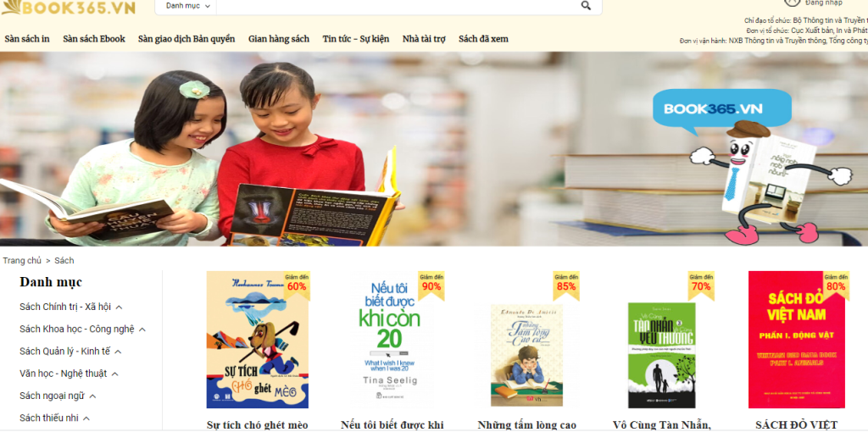This screenshot has width=868, height=432.
Task: Expand the Sách ngoại ngữ category
Action: (92, 396)
